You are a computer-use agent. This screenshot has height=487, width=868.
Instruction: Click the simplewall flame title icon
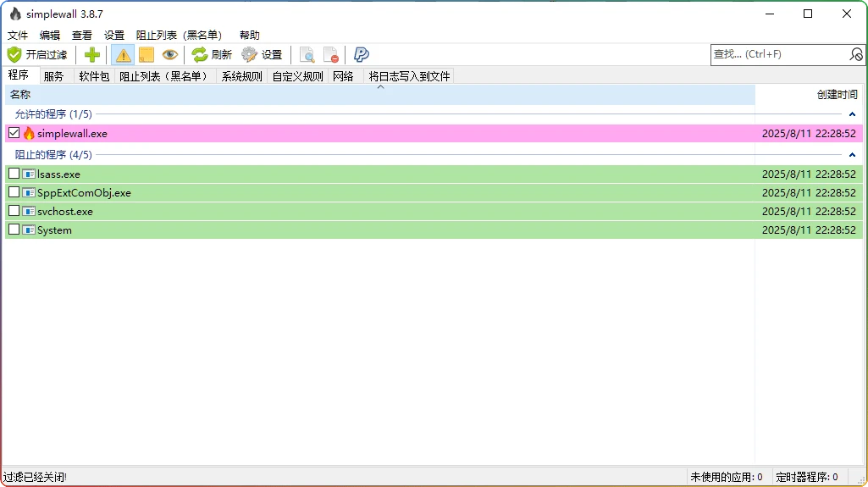[15, 14]
